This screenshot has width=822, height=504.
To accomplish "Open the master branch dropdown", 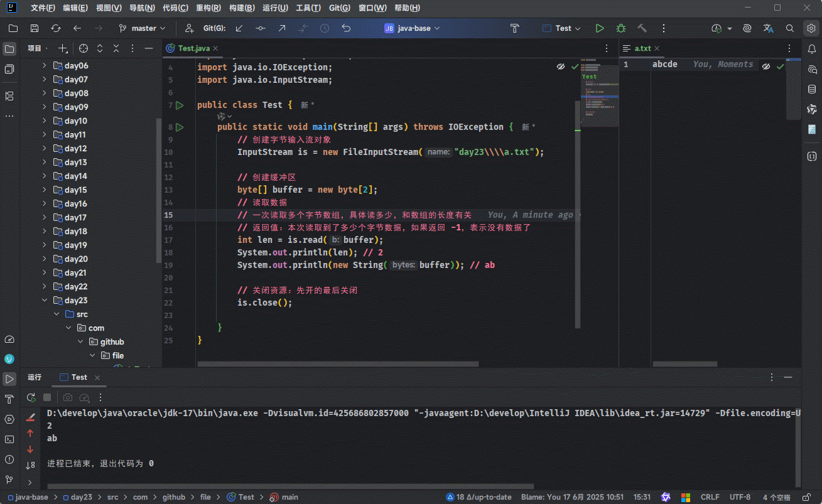I will tap(143, 28).
